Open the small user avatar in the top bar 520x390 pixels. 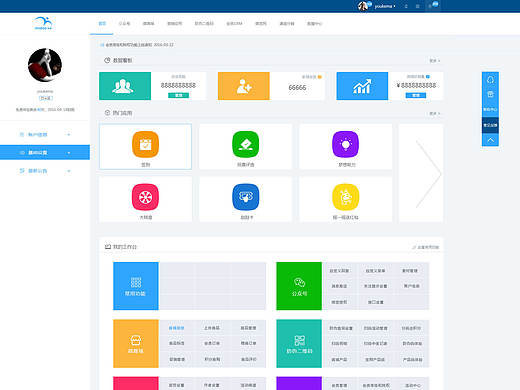tap(363, 6)
